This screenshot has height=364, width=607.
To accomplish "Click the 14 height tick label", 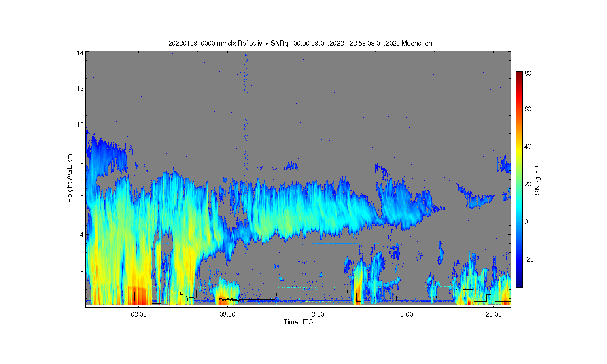I will tap(81, 53).
